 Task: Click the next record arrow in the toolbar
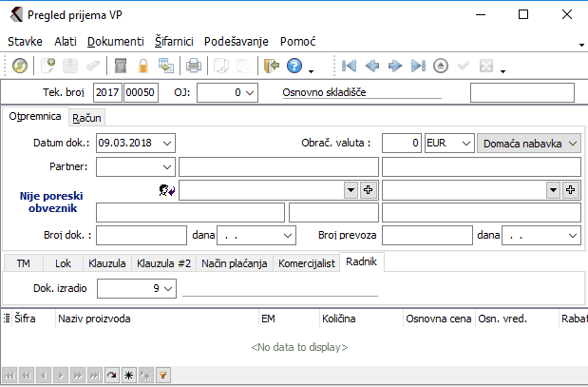click(395, 66)
